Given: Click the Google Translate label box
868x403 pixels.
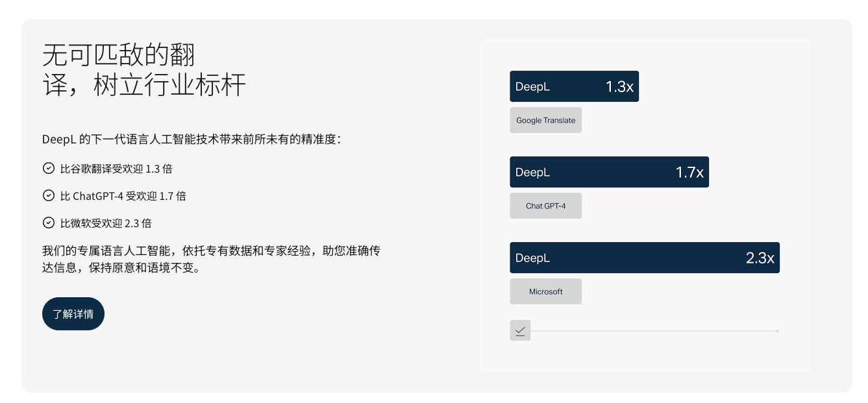Looking at the screenshot, I should point(545,120).
